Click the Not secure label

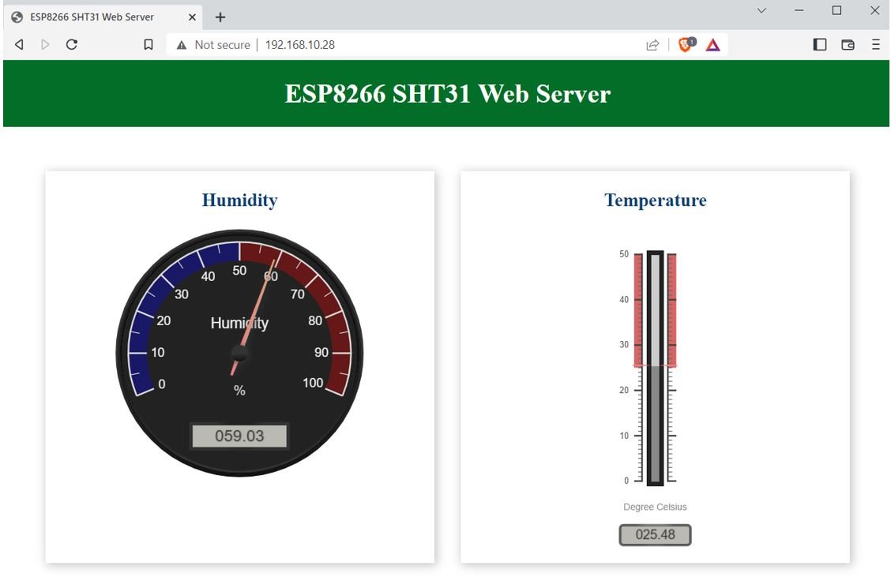(x=222, y=45)
